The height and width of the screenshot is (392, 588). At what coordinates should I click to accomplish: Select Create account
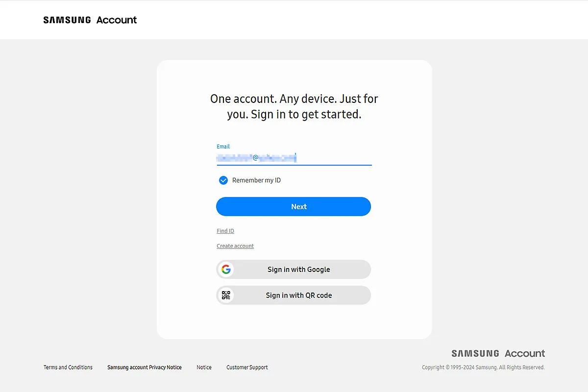pos(235,245)
